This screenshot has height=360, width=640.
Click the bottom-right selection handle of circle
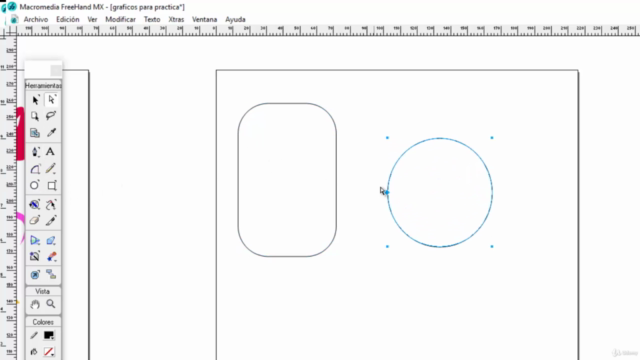492,247
